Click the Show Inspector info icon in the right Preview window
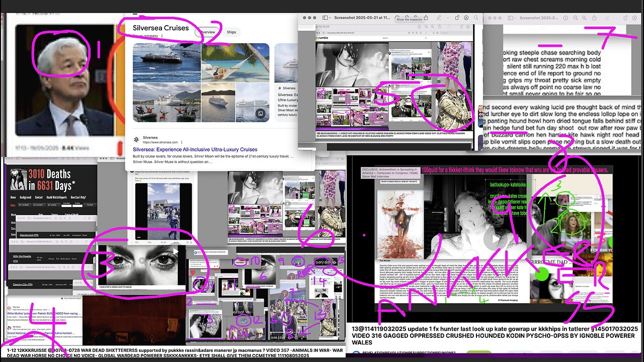644x362 pixels. click(x=566, y=18)
